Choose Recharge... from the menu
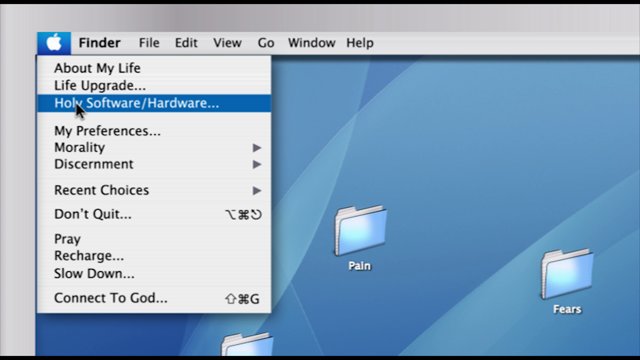Screen dimensions: 640x360 (154, 256)
